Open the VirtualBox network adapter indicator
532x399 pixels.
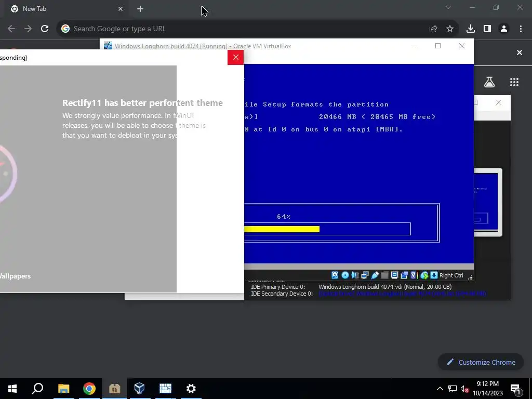[365, 275]
